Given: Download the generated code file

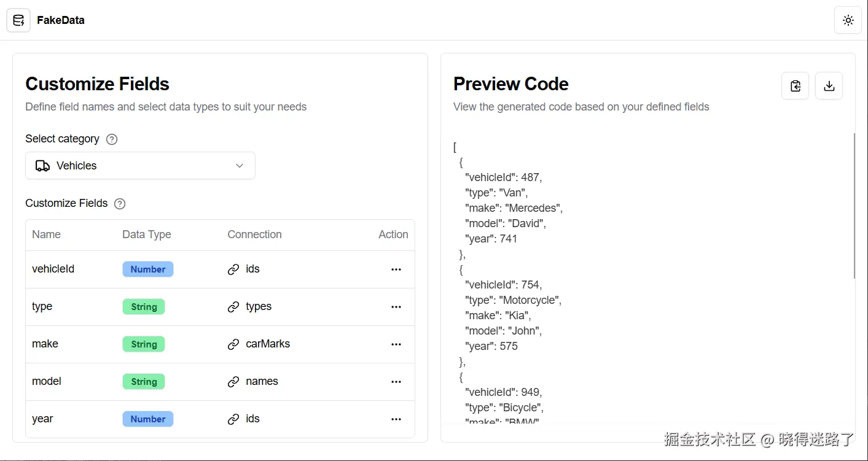Looking at the screenshot, I should click(x=829, y=86).
